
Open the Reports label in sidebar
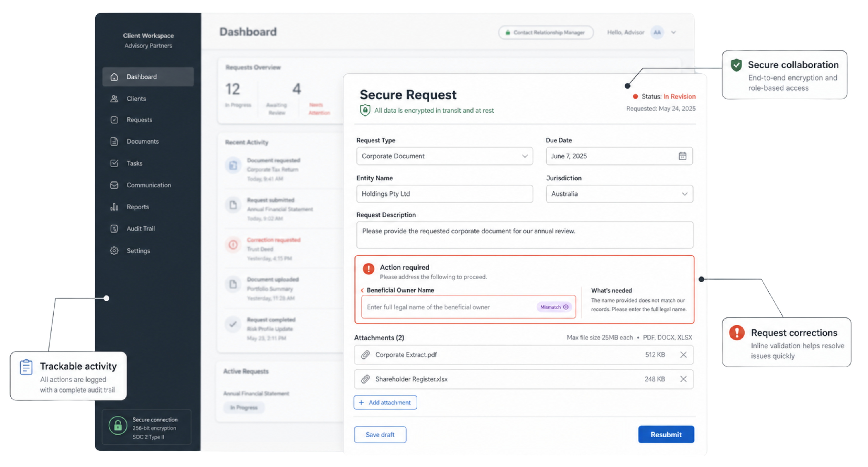click(x=138, y=207)
